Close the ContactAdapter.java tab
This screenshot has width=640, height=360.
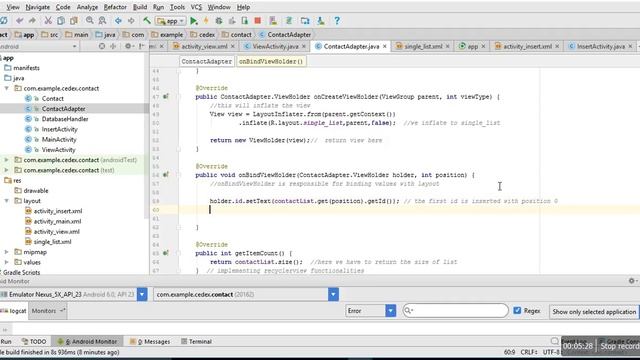point(384,47)
